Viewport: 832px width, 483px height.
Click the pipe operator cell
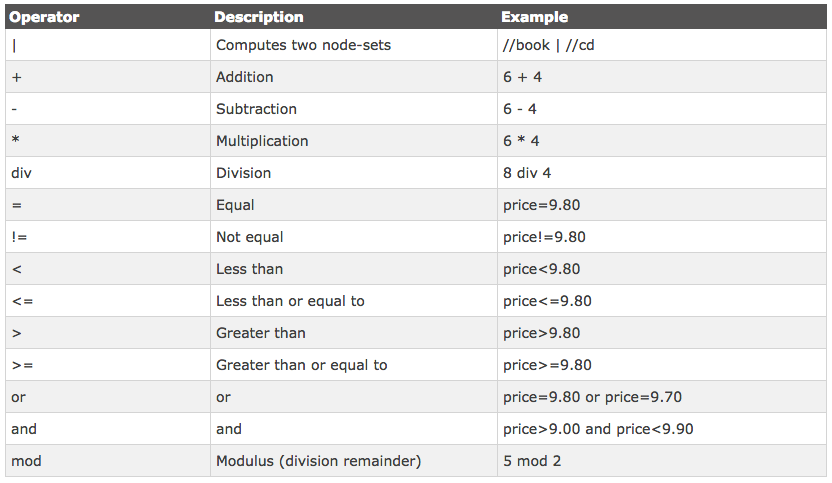pos(15,45)
